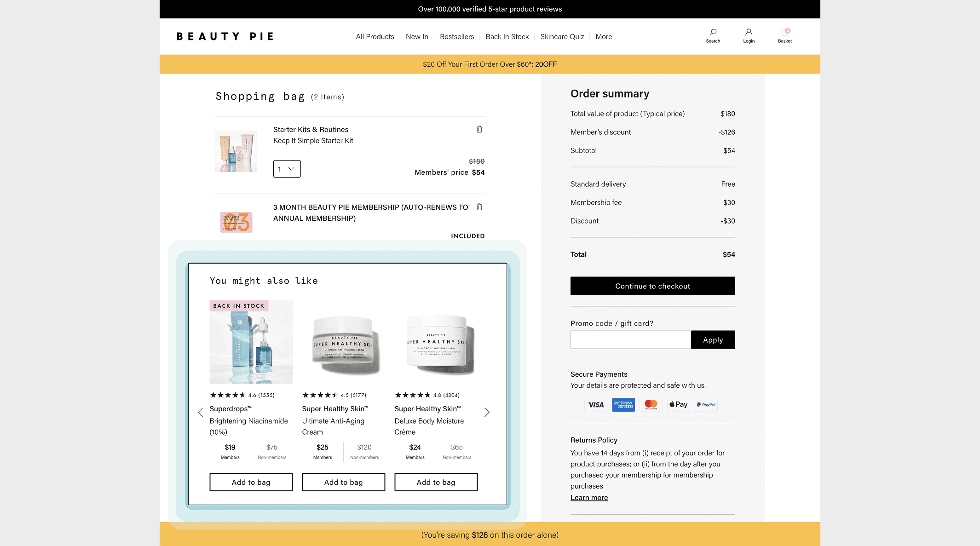Add Deluxe Body Moisture Crème to bag
Screen dimensions: 980x546
point(436,482)
